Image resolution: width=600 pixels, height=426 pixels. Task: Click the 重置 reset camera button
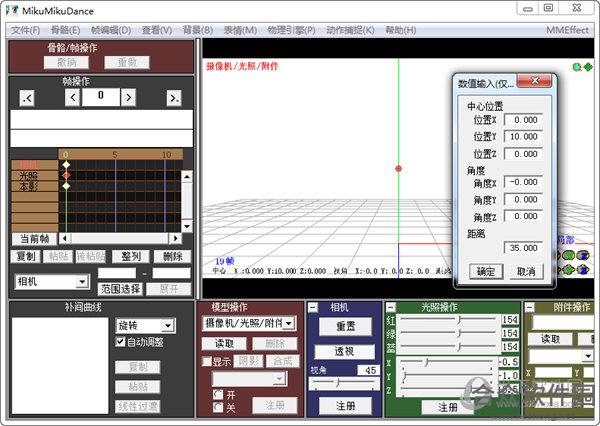pos(346,326)
